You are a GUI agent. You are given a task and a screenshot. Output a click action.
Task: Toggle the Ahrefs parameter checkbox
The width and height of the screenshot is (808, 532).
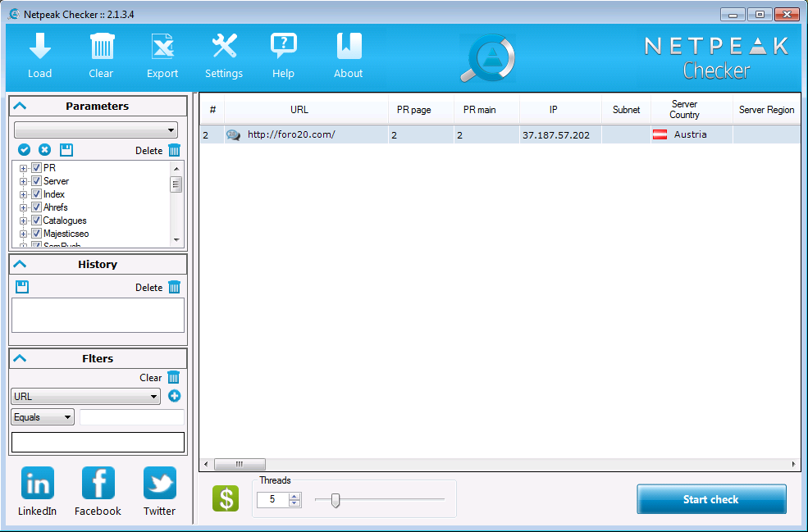click(x=36, y=207)
